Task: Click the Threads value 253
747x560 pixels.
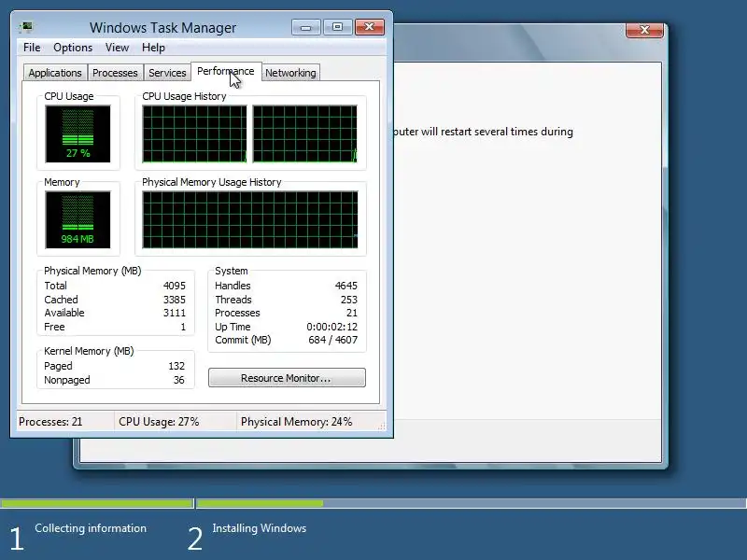Action: (348, 300)
